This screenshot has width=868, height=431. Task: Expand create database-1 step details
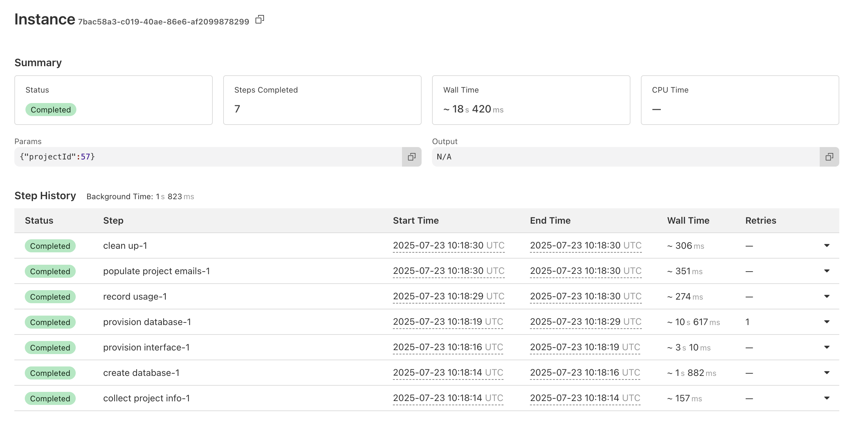[827, 373]
